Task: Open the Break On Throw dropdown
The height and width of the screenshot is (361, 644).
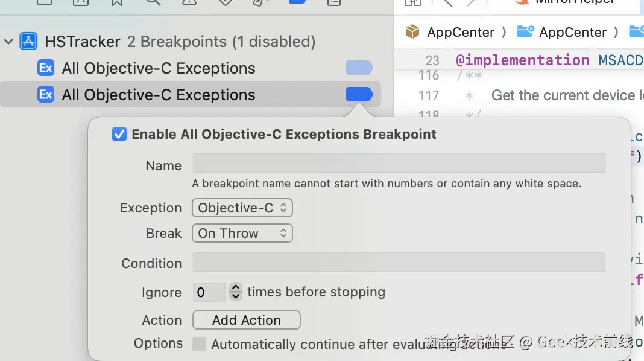Action: (x=242, y=233)
